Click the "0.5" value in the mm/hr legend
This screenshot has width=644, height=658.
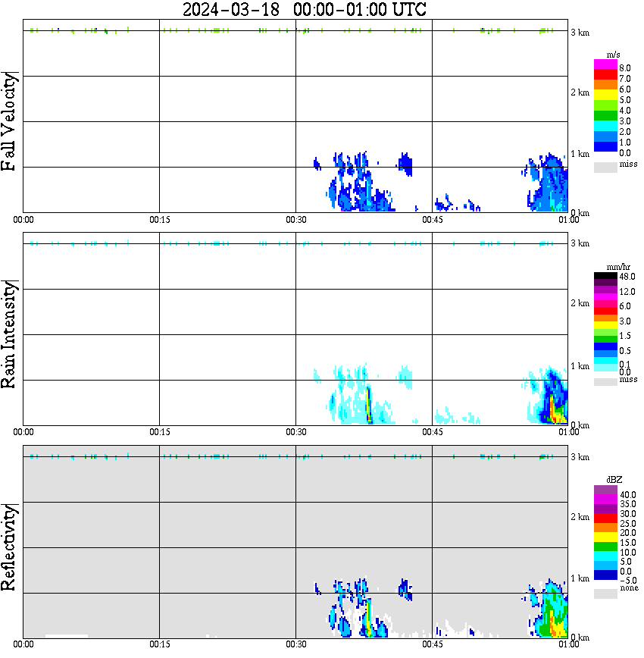coord(625,351)
